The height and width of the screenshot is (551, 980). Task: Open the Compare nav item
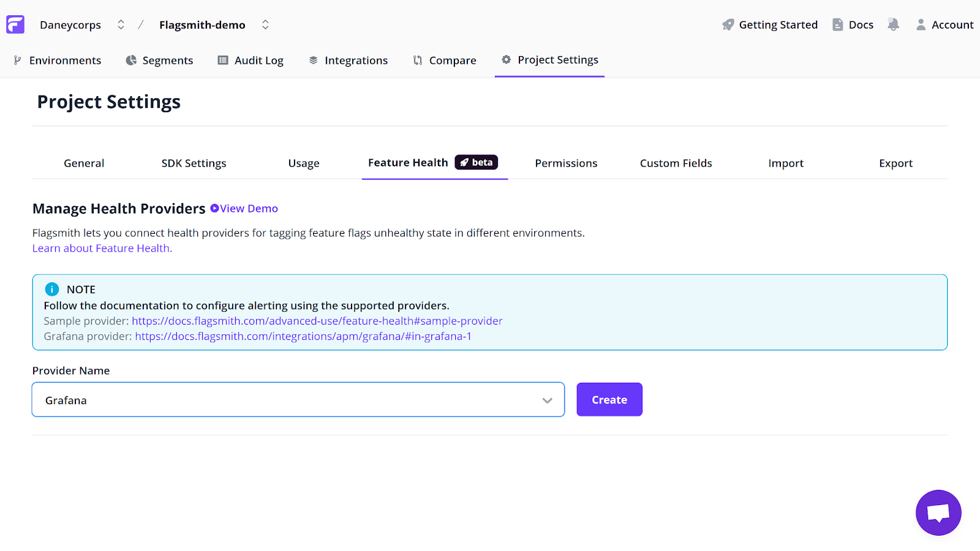(x=453, y=61)
